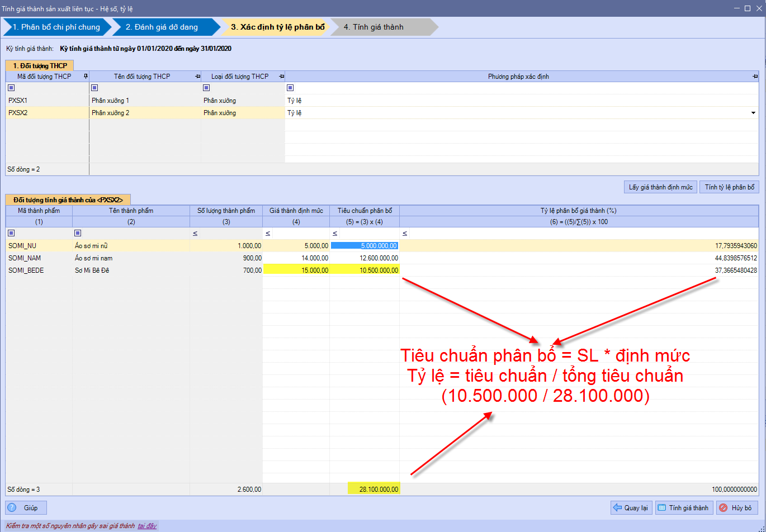
Task: Click quantity cell 1.000,00
Action: pyautogui.click(x=226, y=246)
